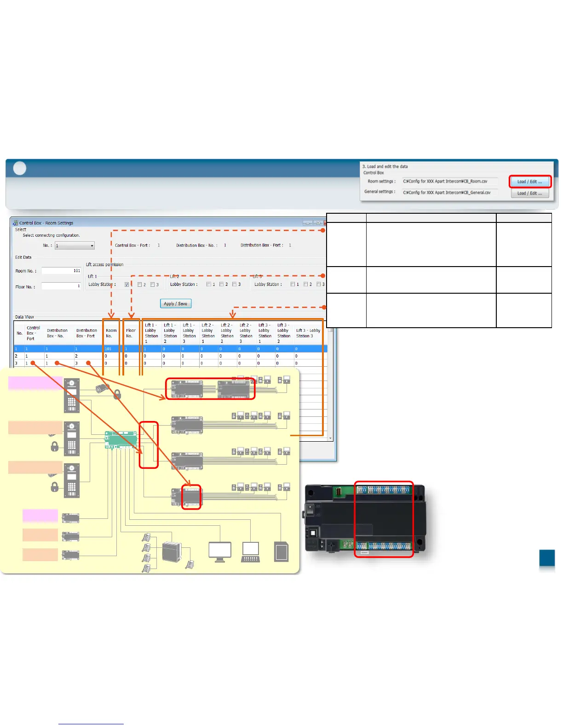Tick Lift 2 Lobby Station 1 checkbox

point(209,284)
